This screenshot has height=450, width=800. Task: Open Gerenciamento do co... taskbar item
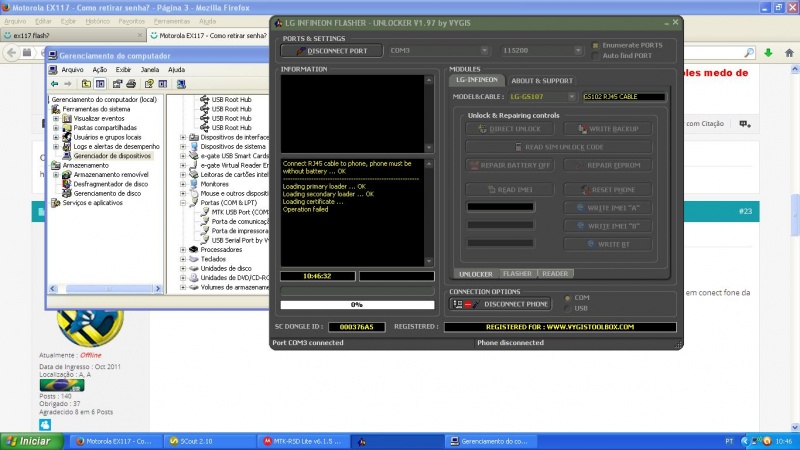[x=490, y=441]
